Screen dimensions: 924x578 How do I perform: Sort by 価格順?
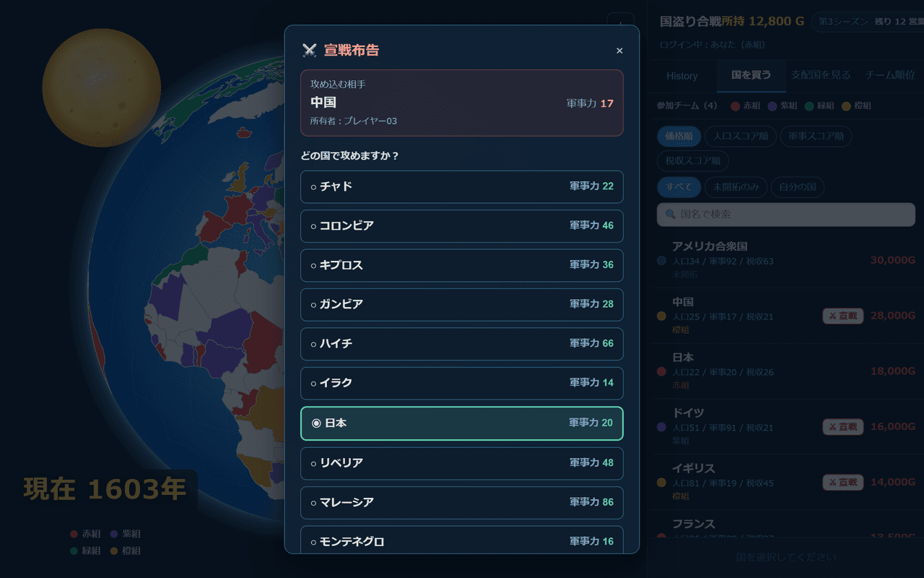click(x=679, y=136)
